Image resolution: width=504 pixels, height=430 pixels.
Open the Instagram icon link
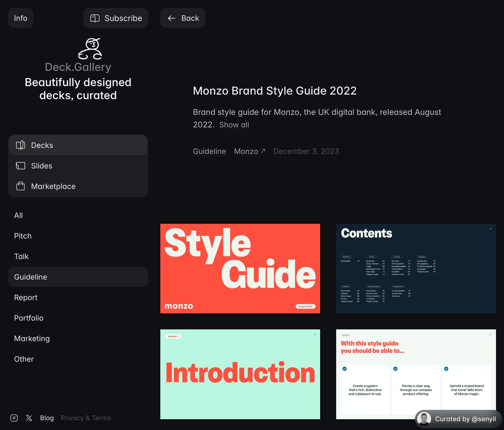click(14, 418)
